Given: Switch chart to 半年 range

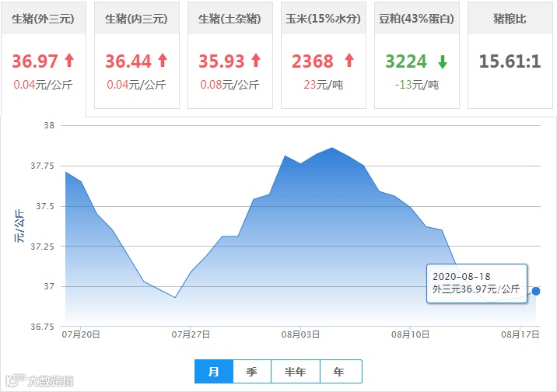Looking at the screenshot, I should click(295, 372).
